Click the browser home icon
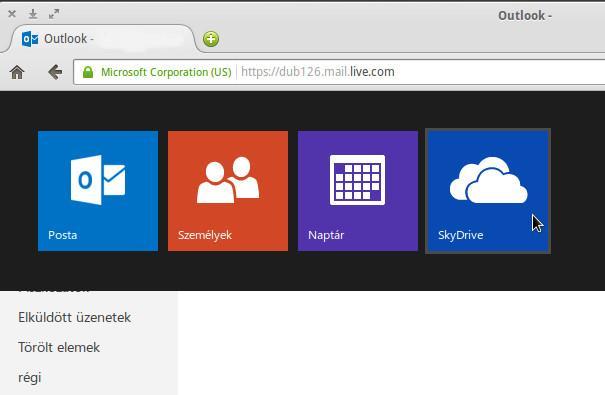Viewport: 605px width, 395px height. [17, 72]
